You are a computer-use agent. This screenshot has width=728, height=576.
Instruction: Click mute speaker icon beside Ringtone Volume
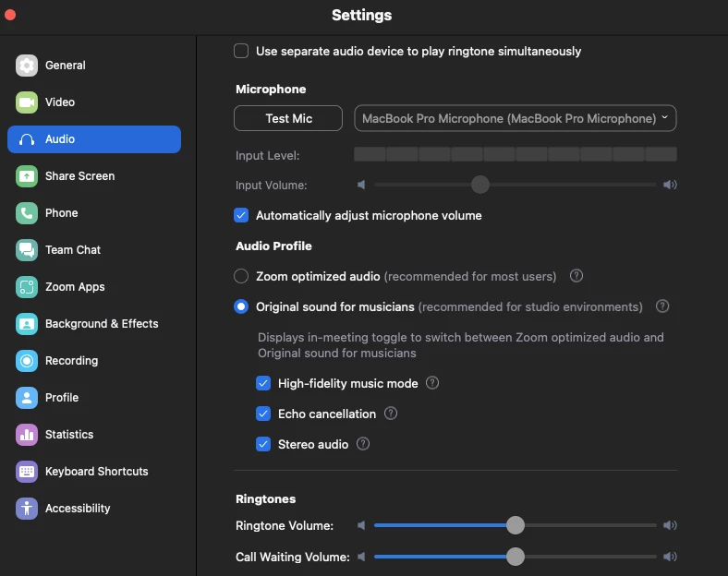pyautogui.click(x=361, y=525)
